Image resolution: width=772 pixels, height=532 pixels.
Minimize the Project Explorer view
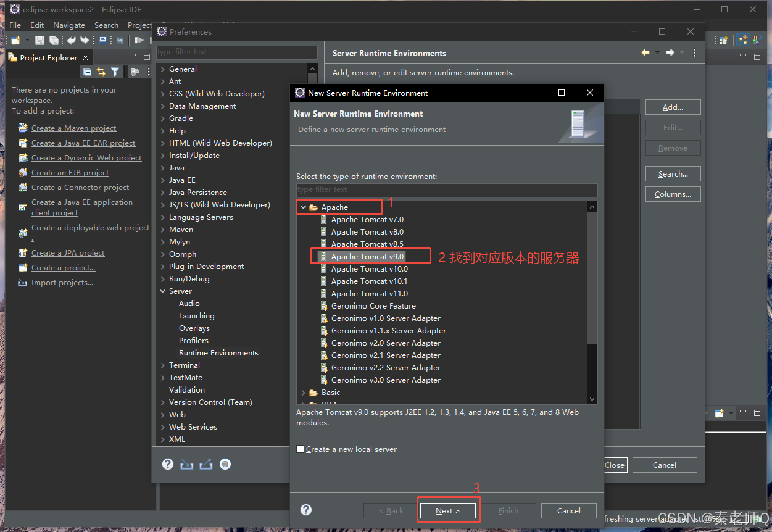coord(132,56)
